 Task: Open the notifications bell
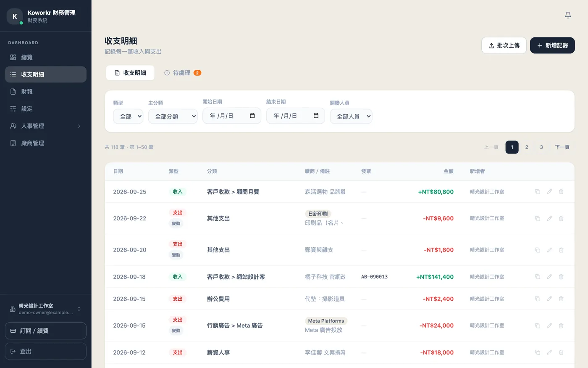click(568, 15)
